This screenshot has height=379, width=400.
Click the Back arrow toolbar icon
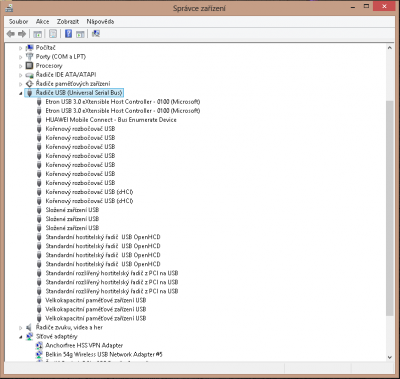(x=11, y=34)
